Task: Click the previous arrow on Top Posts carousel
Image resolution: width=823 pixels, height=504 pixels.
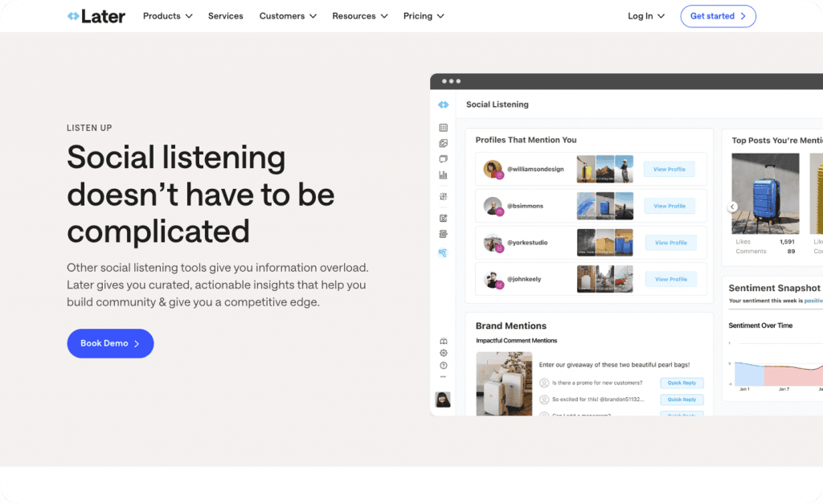Action: pyautogui.click(x=732, y=207)
